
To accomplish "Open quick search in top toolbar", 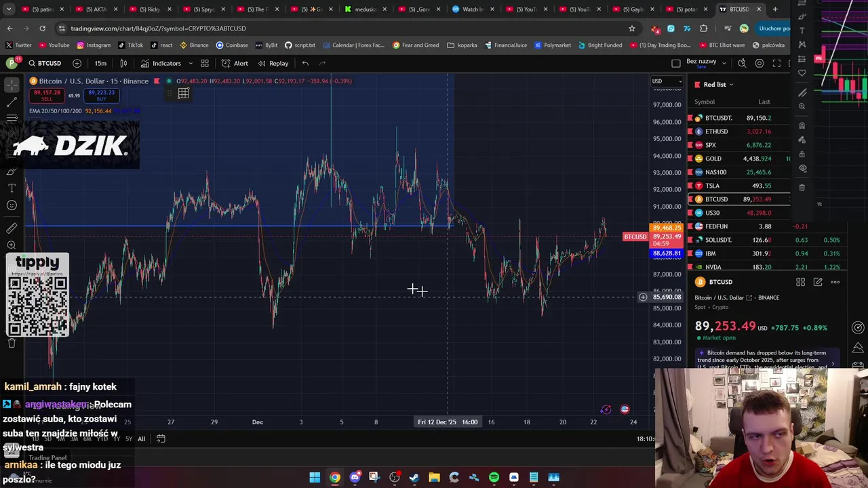I will tap(742, 63).
